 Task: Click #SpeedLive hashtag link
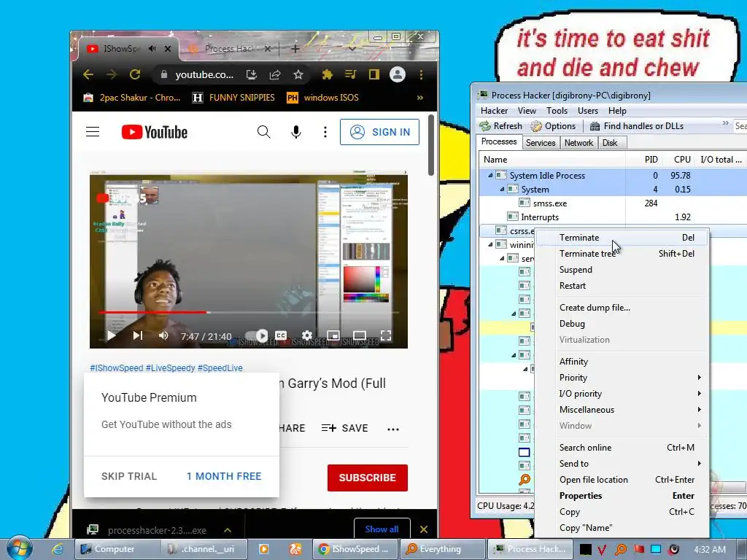click(220, 368)
